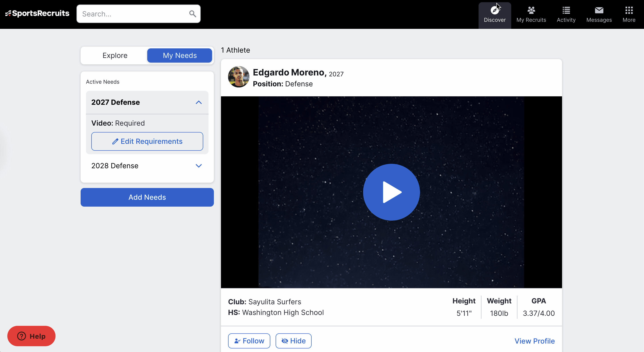Image resolution: width=644 pixels, height=352 pixels.
Task: Click the 2028 Defense row label
Action: point(115,166)
